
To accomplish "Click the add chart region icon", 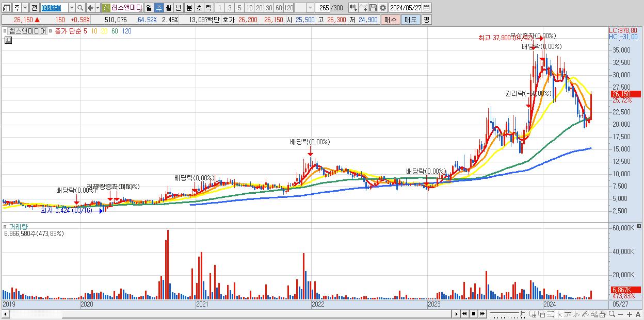I will (x=533, y=314).
